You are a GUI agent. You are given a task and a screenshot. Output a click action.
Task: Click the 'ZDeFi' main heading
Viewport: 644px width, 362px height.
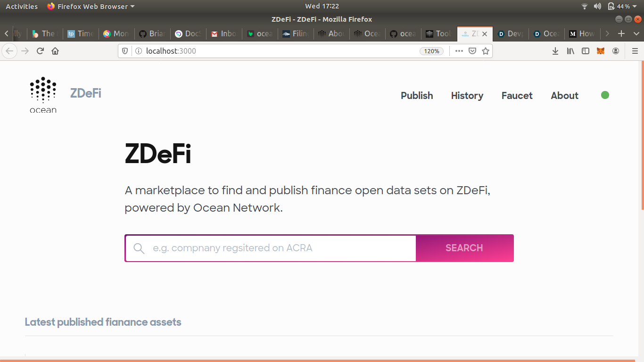(x=158, y=154)
